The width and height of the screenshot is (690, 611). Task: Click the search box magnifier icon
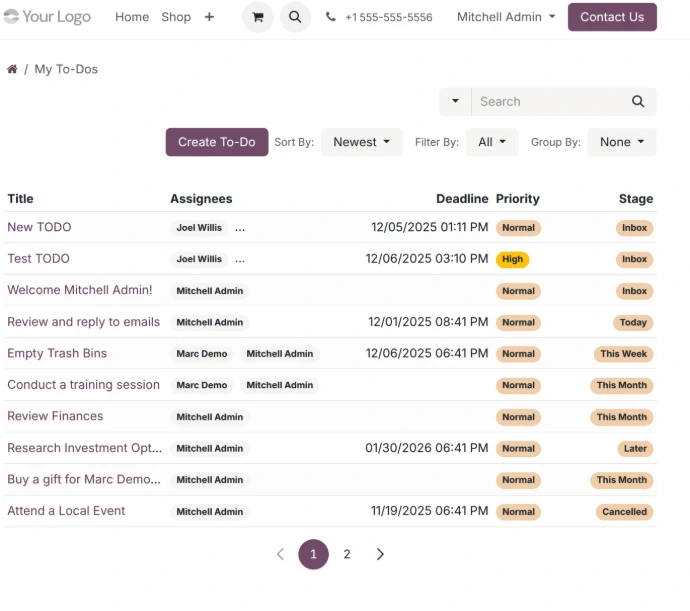point(638,102)
